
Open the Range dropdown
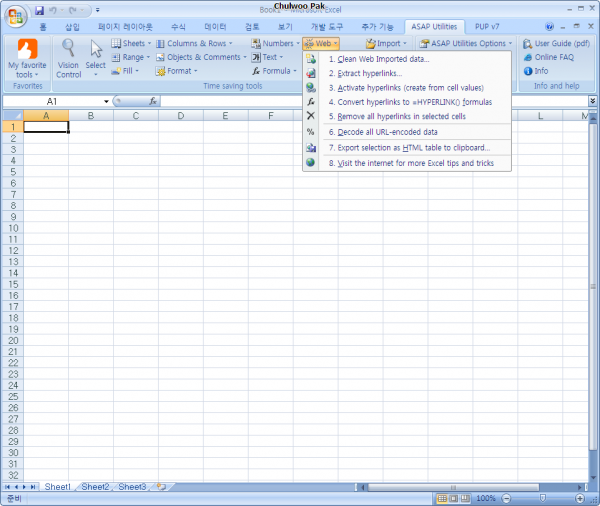(130, 57)
